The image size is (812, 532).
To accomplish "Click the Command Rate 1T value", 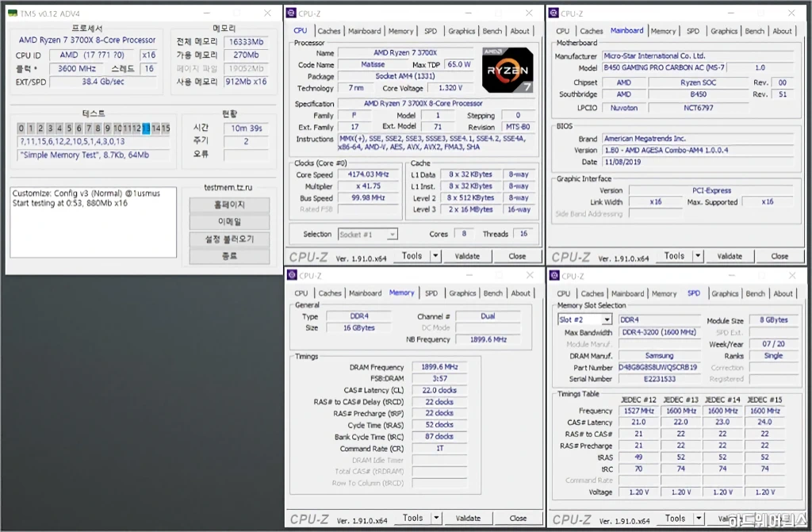I will point(439,448).
